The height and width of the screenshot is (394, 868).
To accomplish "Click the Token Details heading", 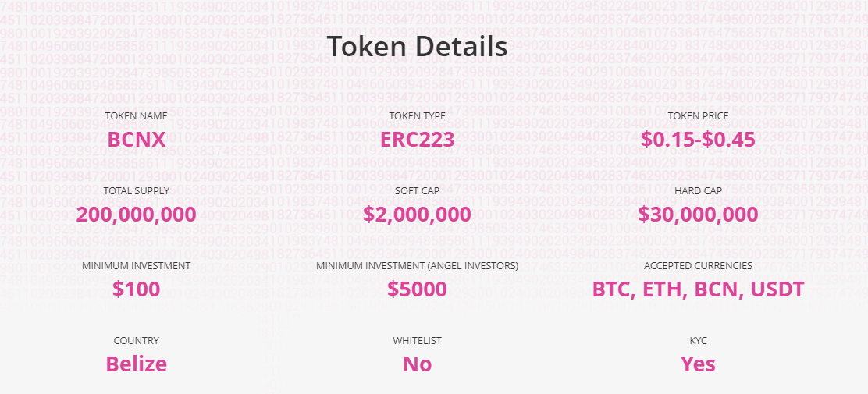I will tap(417, 47).
